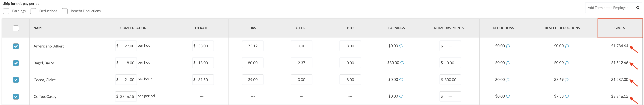
Task: Open earnings comment bubble for Barry Bagel
Action: tap(402, 63)
